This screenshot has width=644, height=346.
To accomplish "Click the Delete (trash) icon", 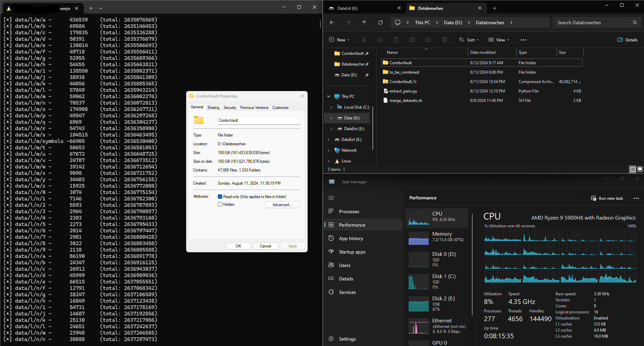I will click(x=444, y=40).
